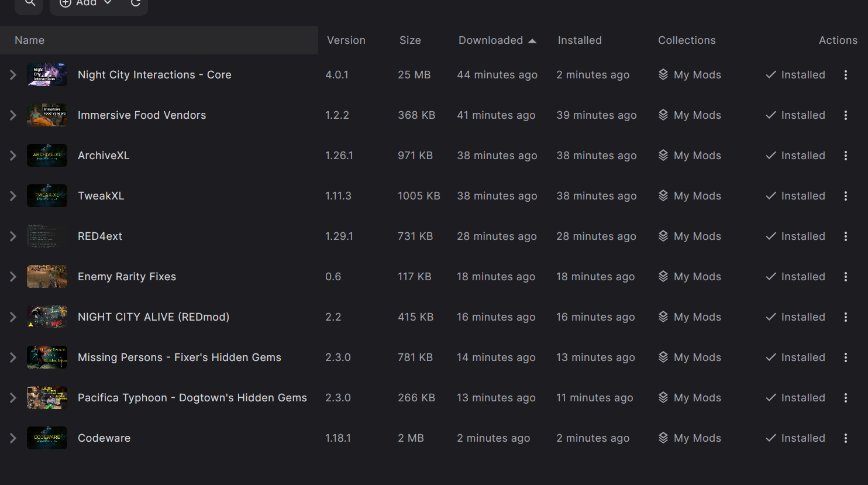Open actions menu for Night City Interactions - Core
The width and height of the screenshot is (868, 485).
(846, 75)
